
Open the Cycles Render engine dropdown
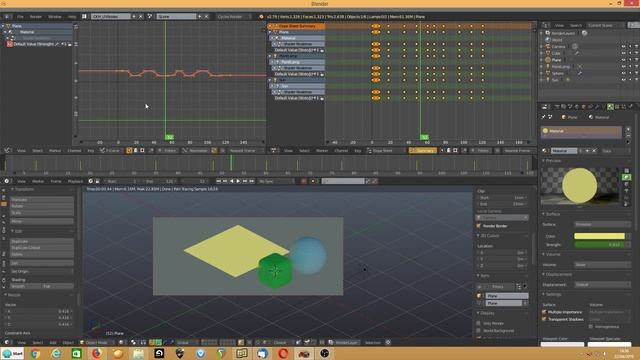[233, 17]
